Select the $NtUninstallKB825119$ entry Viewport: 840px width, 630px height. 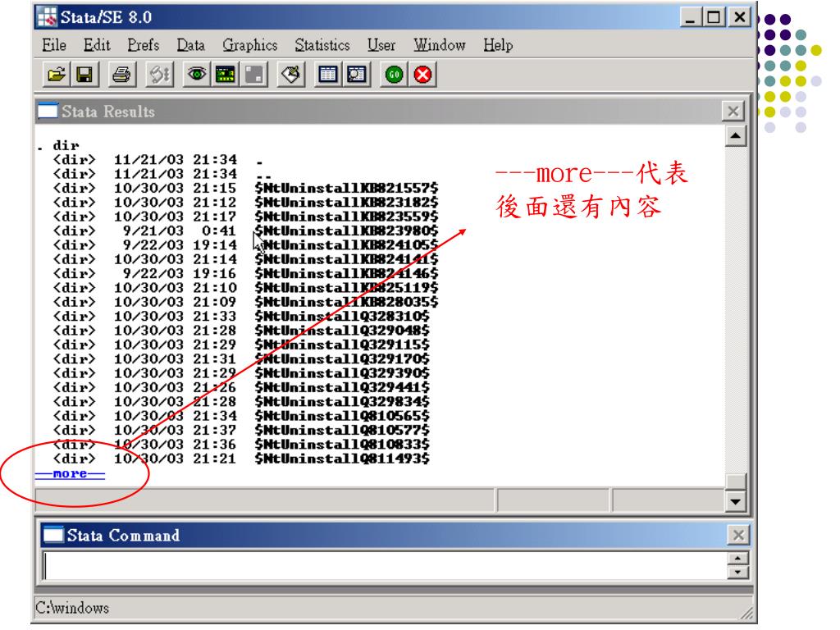click(347, 288)
